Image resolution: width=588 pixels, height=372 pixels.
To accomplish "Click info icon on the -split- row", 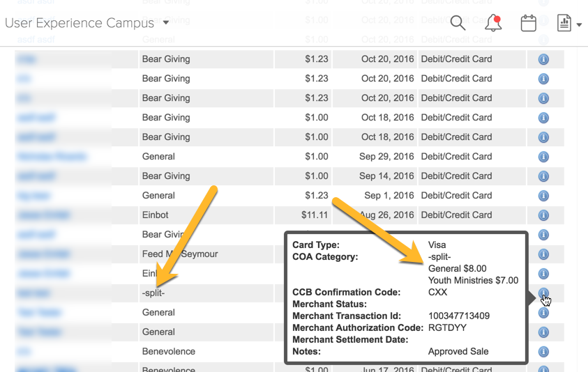I will pyautogui.click(x=543, y=293).
